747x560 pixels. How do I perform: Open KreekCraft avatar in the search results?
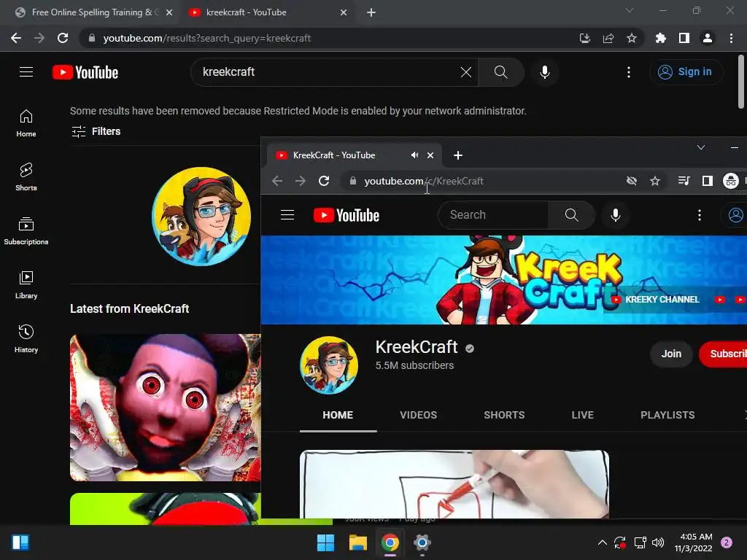click(201, 216)
